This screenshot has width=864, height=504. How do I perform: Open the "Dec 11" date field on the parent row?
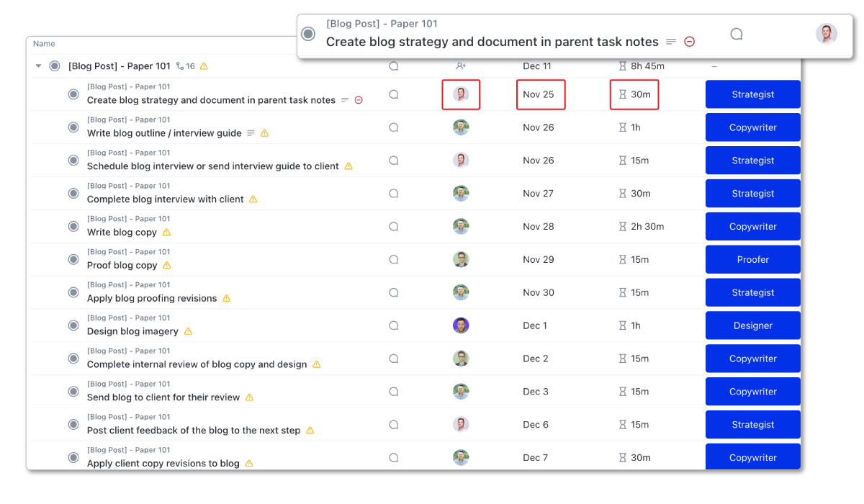pyautogui.click(x=537, y=66)
